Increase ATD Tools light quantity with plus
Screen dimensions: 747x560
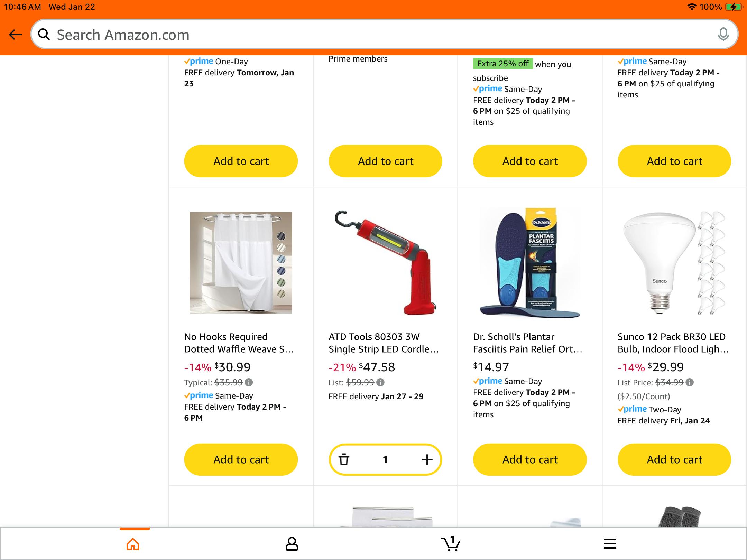pos(427,459)
